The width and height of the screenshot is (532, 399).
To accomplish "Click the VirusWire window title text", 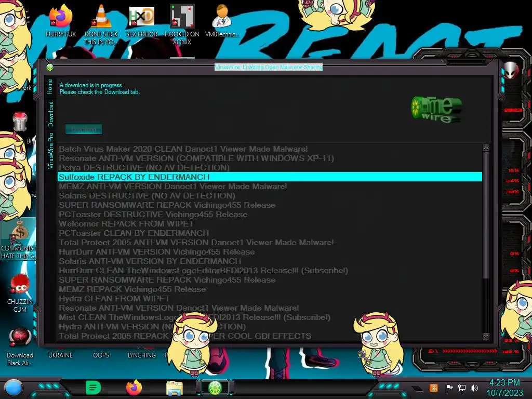I will tap(269, 67).
